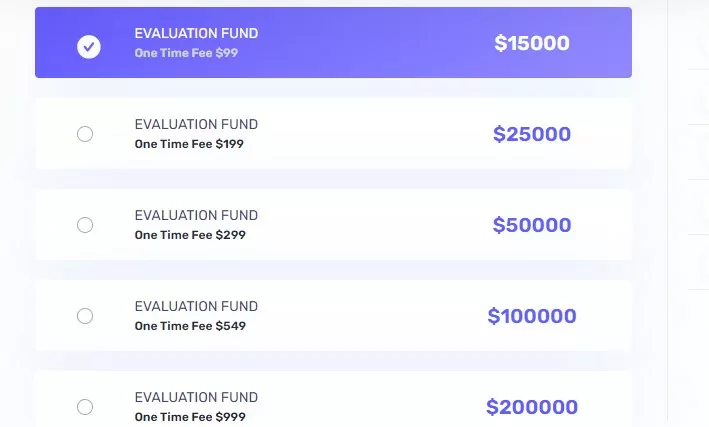
Task: Click the white checkmark icon on $15000 plan
Action: point(89,47)
